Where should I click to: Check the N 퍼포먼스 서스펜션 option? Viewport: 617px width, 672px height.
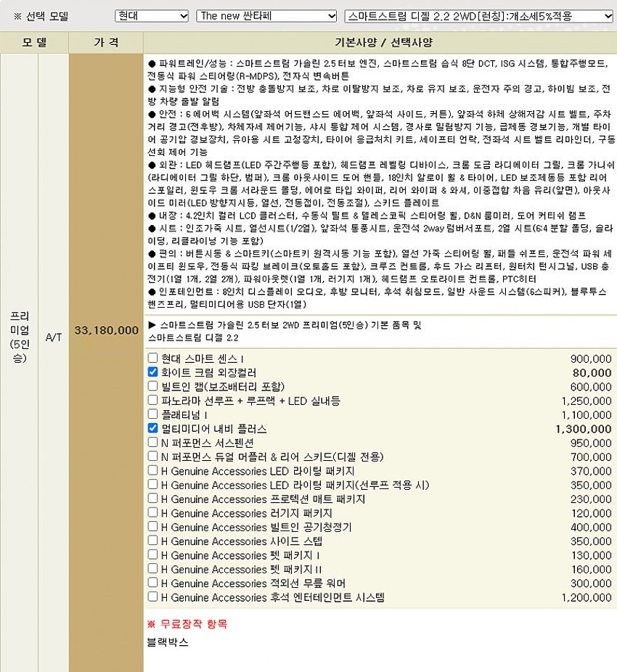coord(152,443)
